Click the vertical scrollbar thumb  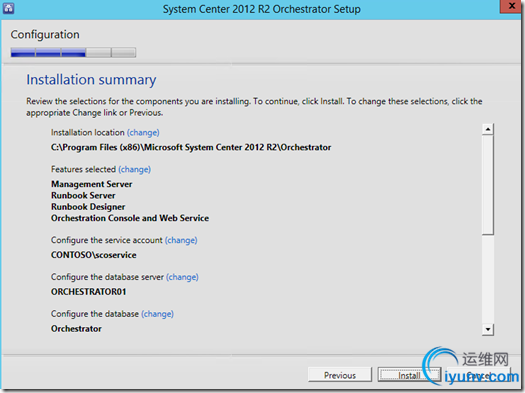coord(488,185)
